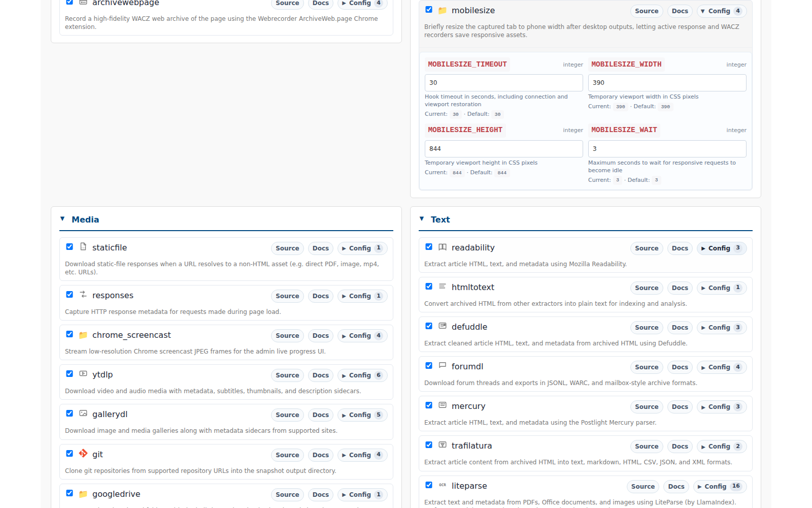Viewport: 812px width, 508px height.
Task: Click the ytdlp video icon
Action: [83, 374]
